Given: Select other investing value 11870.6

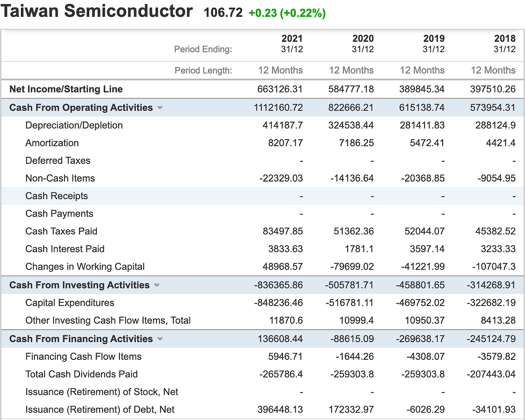Looking at the screenshot, I should click(286, 320).
